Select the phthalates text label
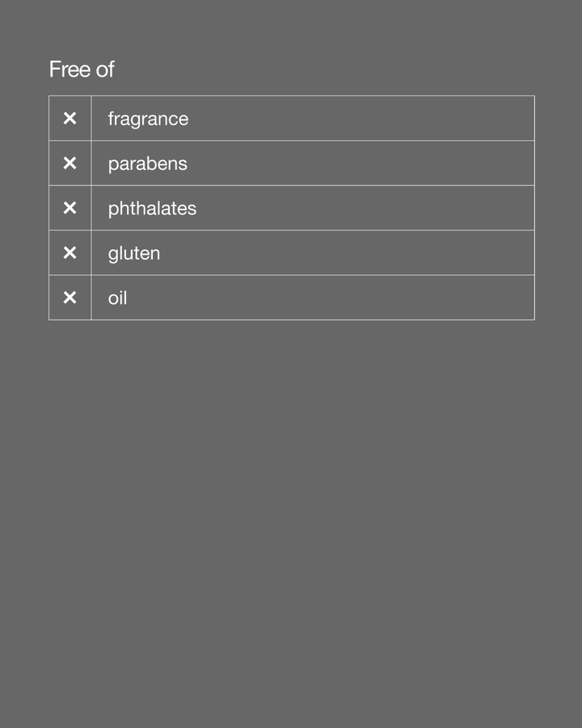582x728 pixels. (152, 209)
